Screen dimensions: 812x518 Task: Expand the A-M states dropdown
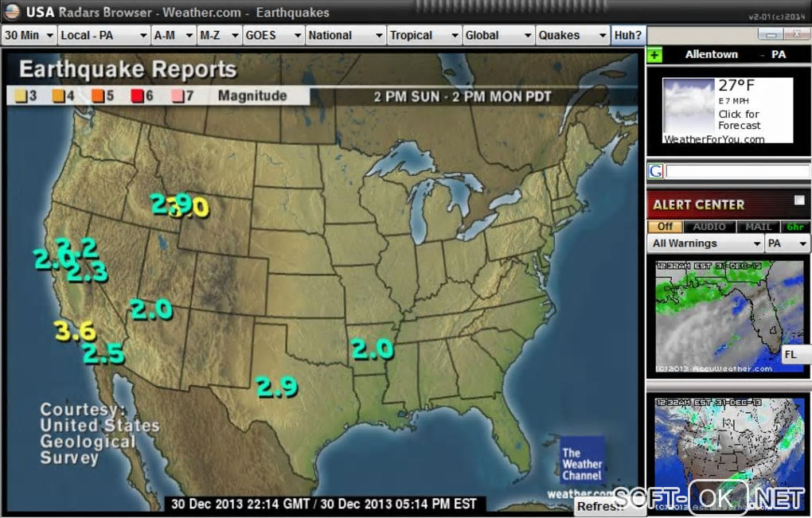point(174,35)
